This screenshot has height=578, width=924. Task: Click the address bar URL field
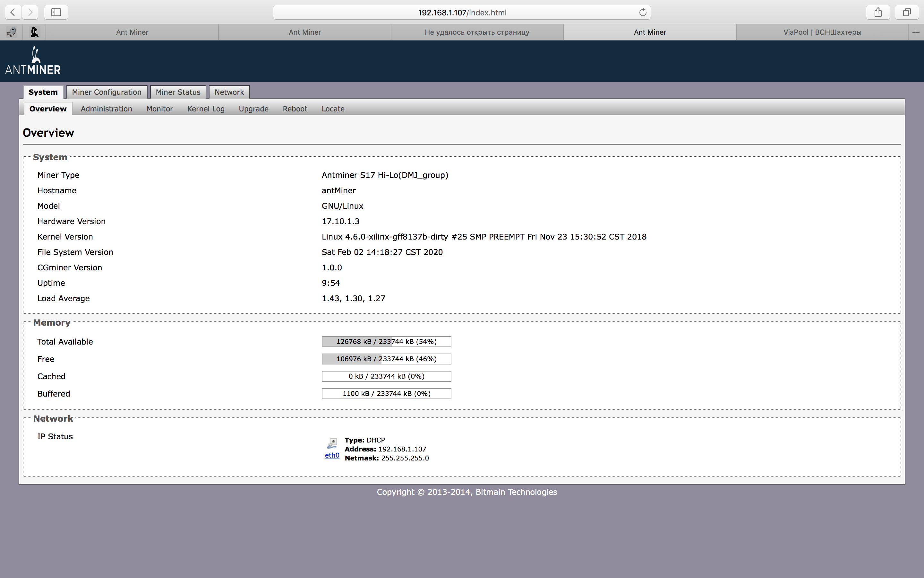tap(462, 12)
